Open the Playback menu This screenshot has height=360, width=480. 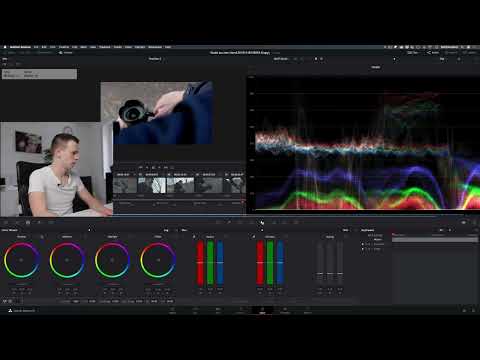tap(105, 47)
